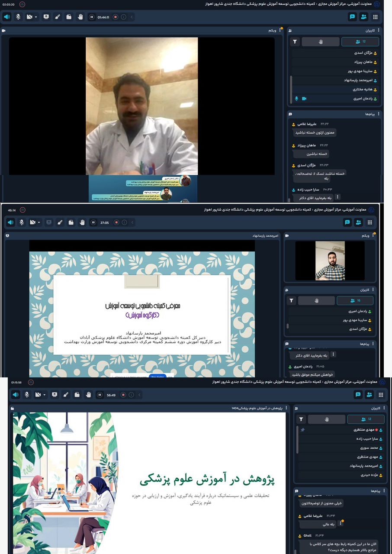Click the screen share icon in the 56:49 toolbar
Image resolution: width=392 pixels, height=554 pixels.
tap(55, 395)
